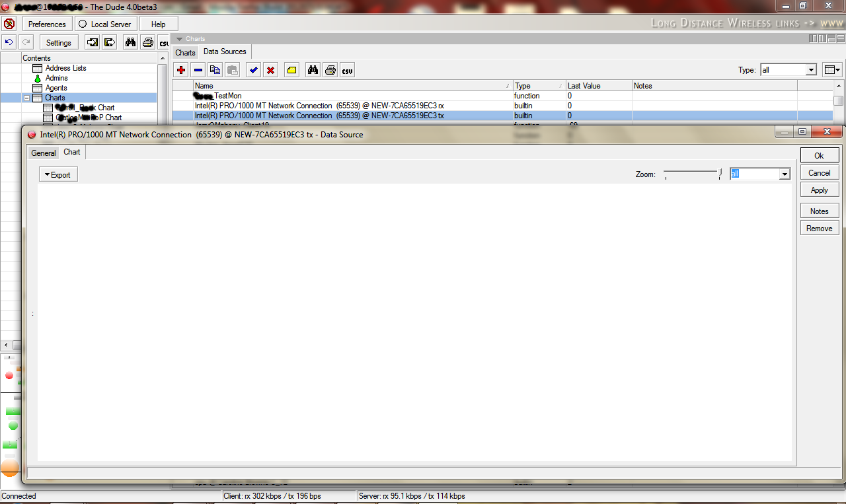Collapse the Charts panel header triangle
Image resolution: width=846 pixels, height=504 pixels.
[179, 39]
